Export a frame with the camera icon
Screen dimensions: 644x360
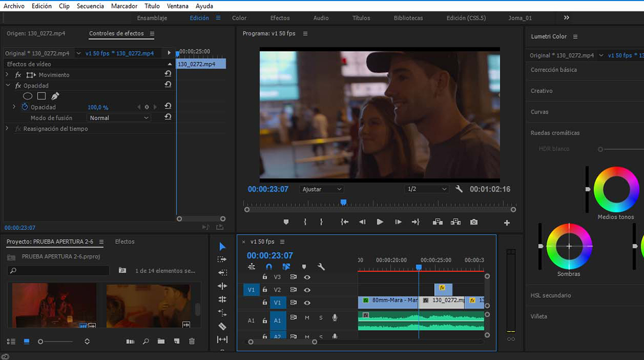click(473, 222)
